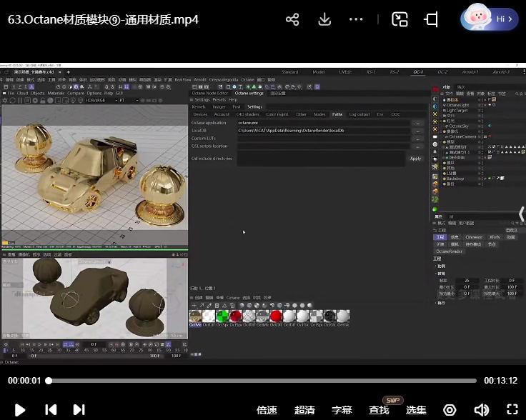Click the crop/screenshot icon in the top bar
526x420 pixels.
(x=432, y=19)
